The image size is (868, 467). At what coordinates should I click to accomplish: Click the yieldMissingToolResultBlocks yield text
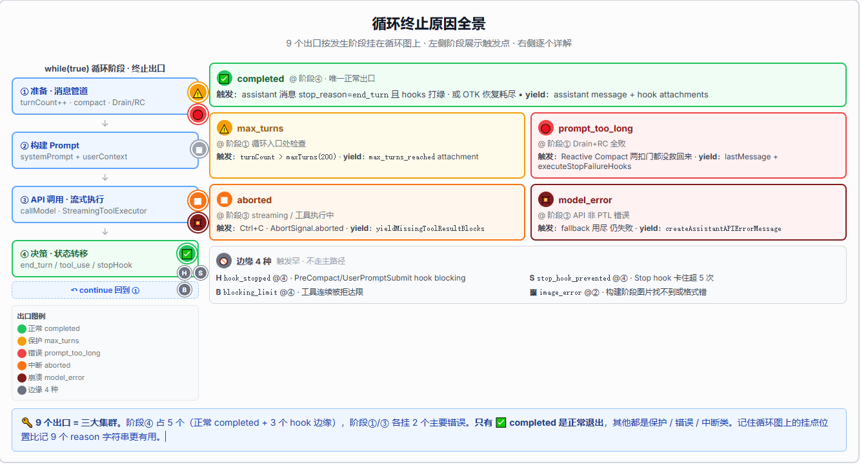click(x=429, y=228)
